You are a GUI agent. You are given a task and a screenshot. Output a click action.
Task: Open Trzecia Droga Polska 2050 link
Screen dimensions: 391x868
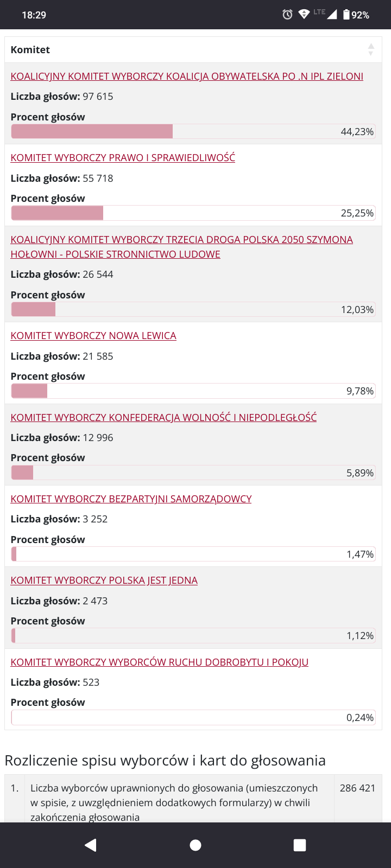click(x=181, y=240)
